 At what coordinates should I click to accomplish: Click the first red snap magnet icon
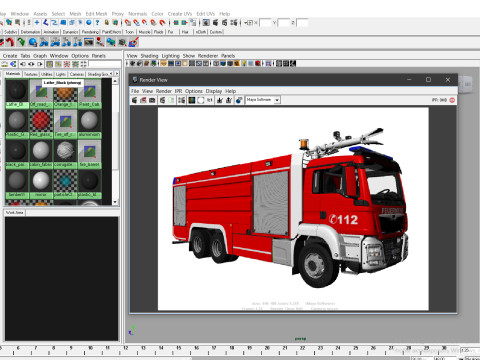coord(128,23)
